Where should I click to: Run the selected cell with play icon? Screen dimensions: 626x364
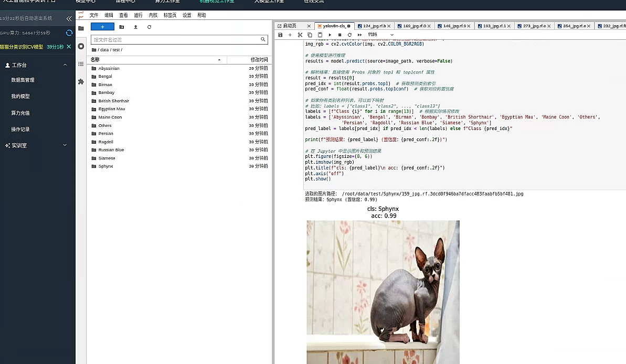[x=330, y=35]
